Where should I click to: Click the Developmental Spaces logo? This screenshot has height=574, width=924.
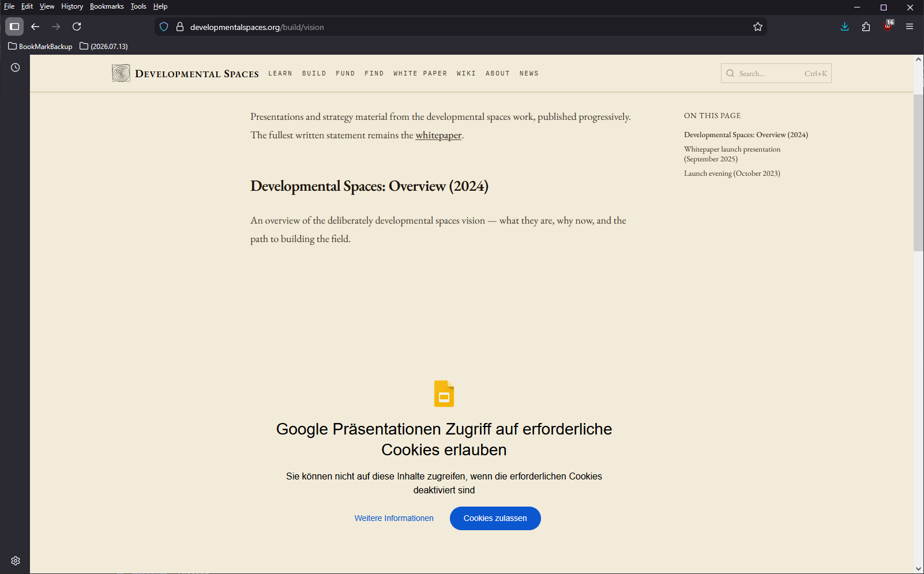[185, 73]
